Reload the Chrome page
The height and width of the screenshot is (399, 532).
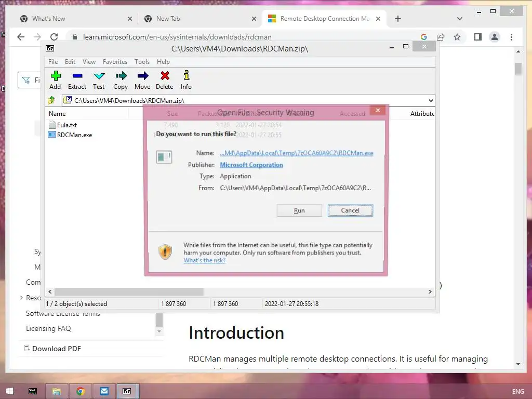(x=54, y=37)
